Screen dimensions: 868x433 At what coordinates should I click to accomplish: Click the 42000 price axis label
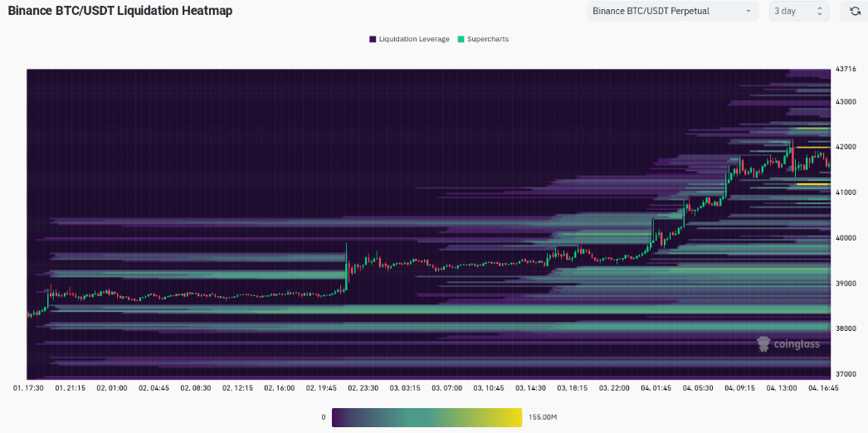pyautogui.click(x=846, y=147)
